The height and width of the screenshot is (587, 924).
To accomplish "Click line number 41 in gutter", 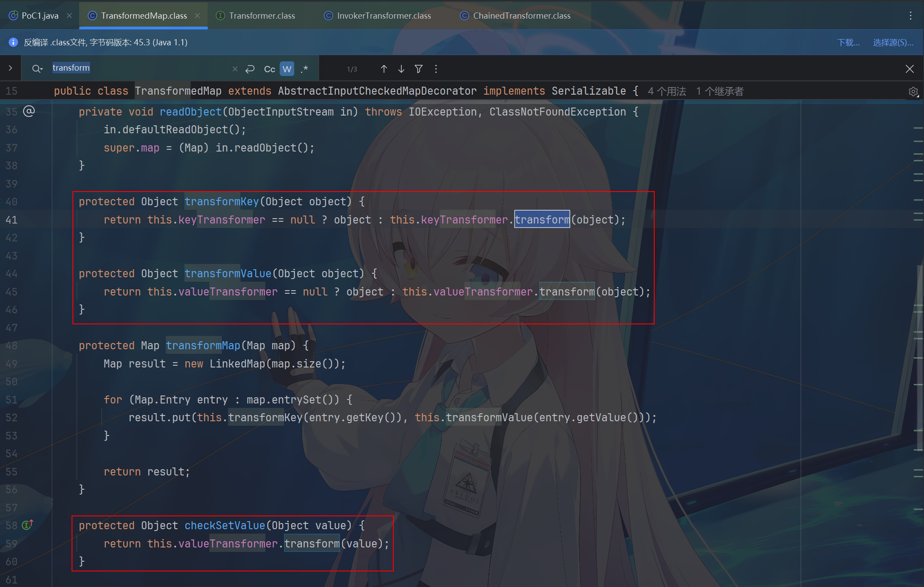I will (x=12, y=220).
